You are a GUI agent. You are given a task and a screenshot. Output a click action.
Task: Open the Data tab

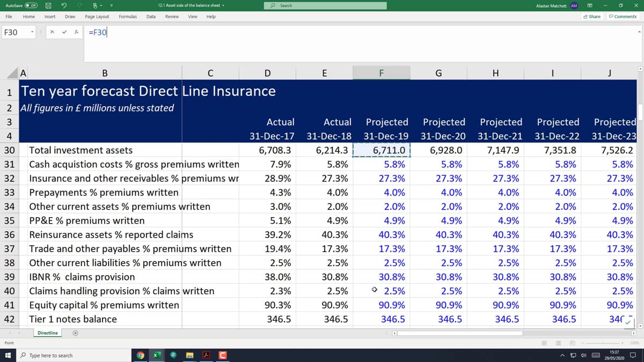(151, 17)
